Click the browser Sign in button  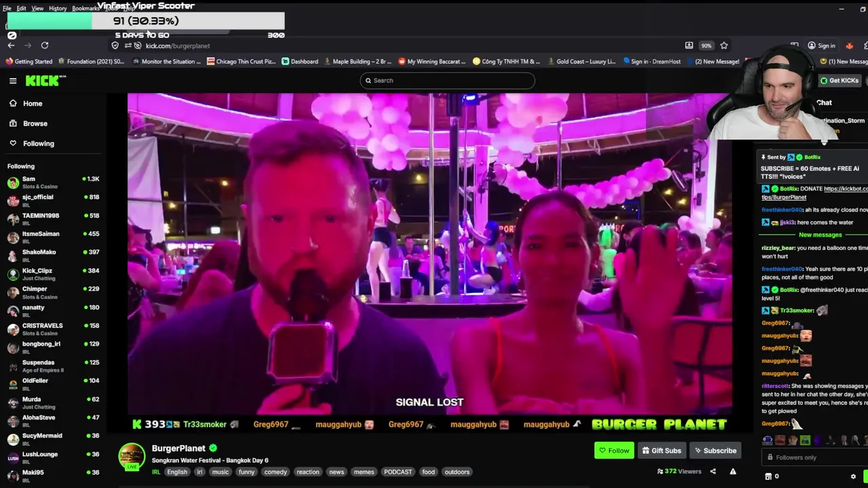tap(821, 45)
